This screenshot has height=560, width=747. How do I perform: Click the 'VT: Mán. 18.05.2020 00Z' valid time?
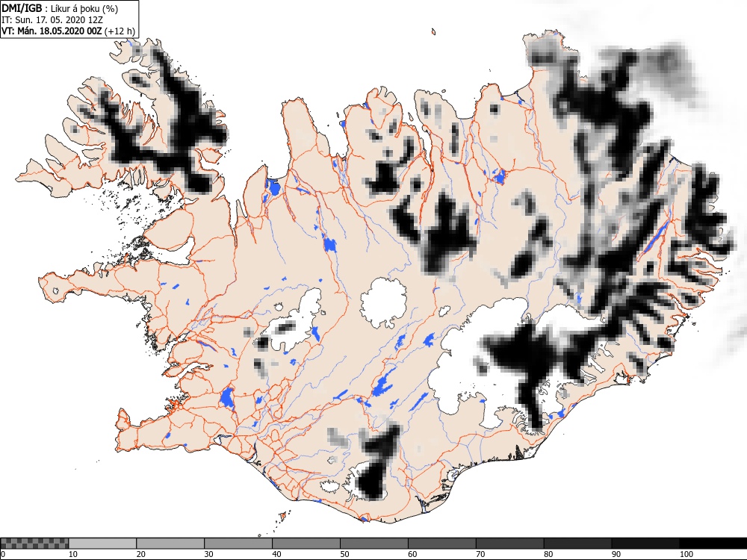coord(52,31)
